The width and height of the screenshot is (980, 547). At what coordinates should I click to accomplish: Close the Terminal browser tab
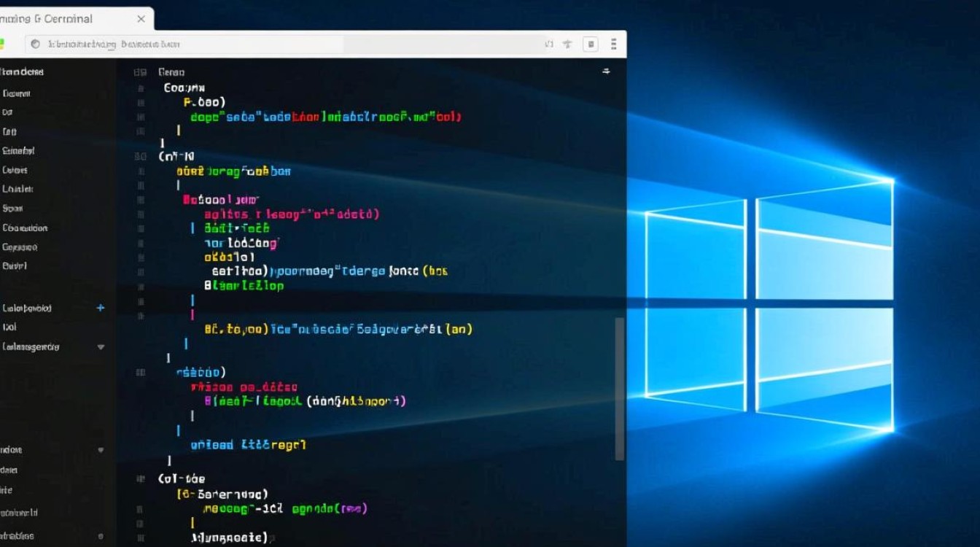click(x=141, y=19)
